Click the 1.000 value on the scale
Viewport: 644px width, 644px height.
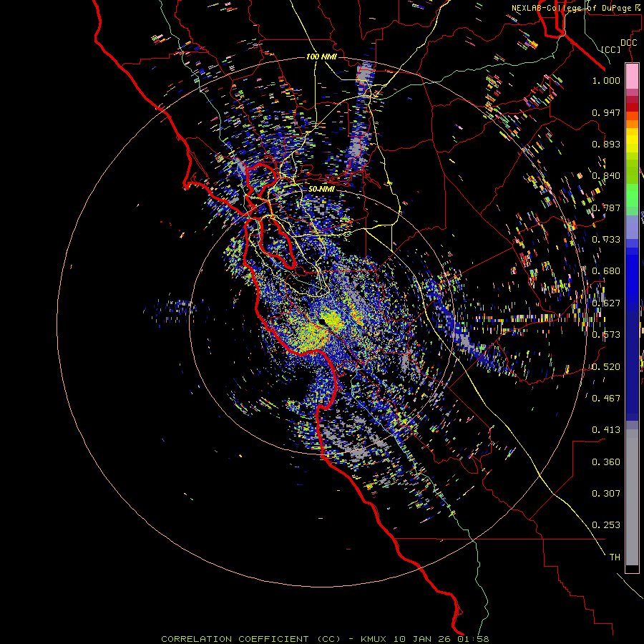(x=606, y=80)
